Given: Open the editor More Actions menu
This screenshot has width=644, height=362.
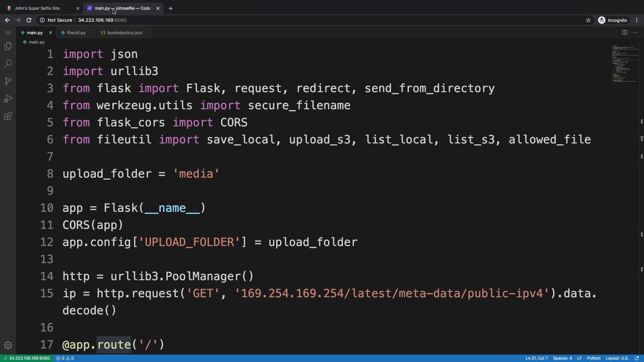Looking at the screenshot, I should [x=635, y=33].
